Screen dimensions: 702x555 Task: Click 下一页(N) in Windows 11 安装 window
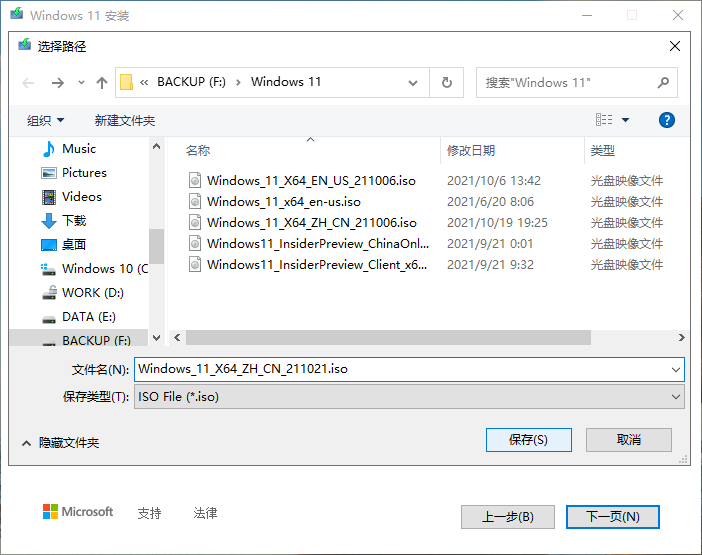coord(613,517)
